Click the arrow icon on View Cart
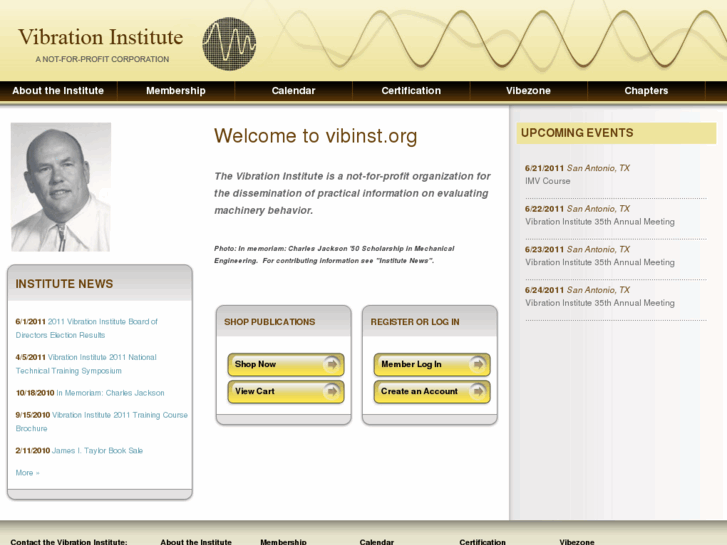 tap(332, 391)
